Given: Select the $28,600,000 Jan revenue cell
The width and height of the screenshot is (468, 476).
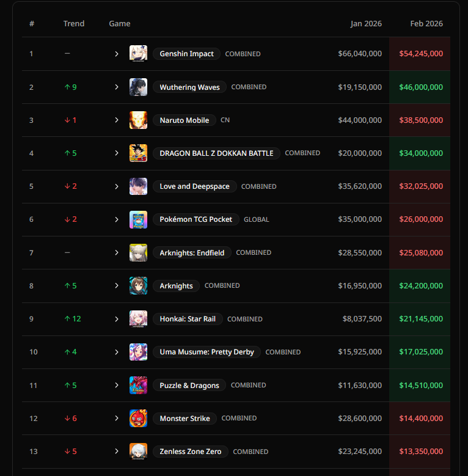Looking at the screenshot, I should 360,419.
